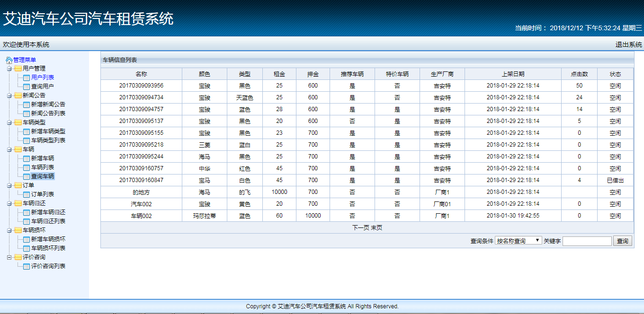Click the 三菱 cell

tap(205, 145)
